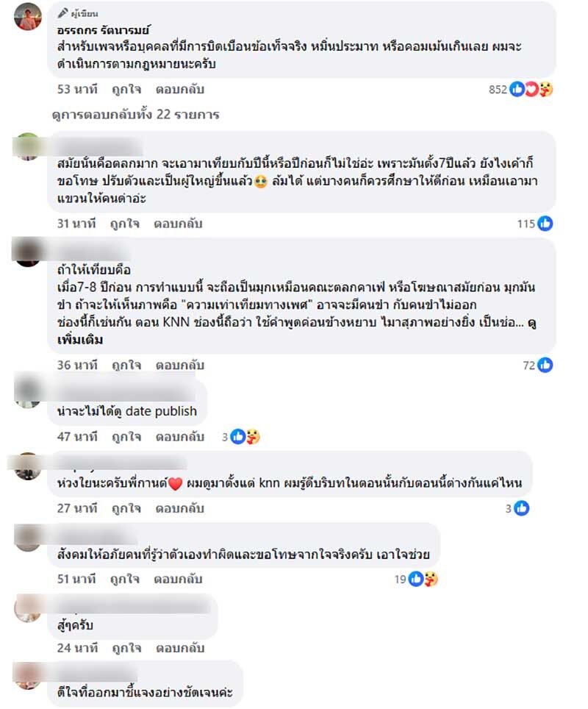Reply to the date publish comment
The height and width of the screenshot is (709, 588).
click(x=180, y=437)
